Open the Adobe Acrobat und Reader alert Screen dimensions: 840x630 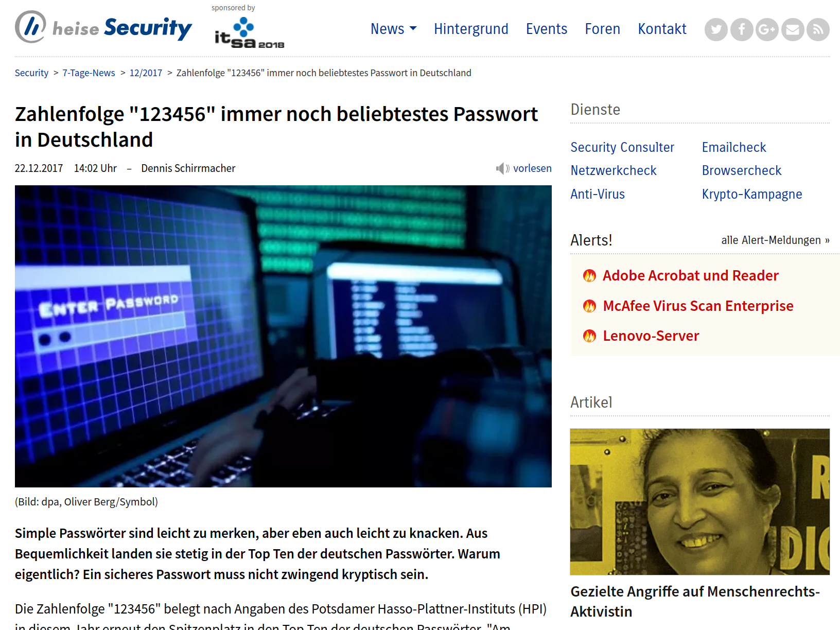click(691, 275)
